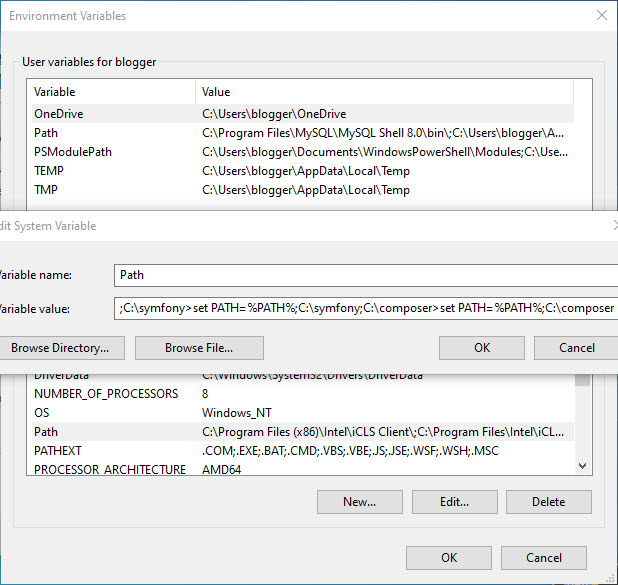618x585 pixels.
Task: Click the Variable value text field
Action: 365,308
